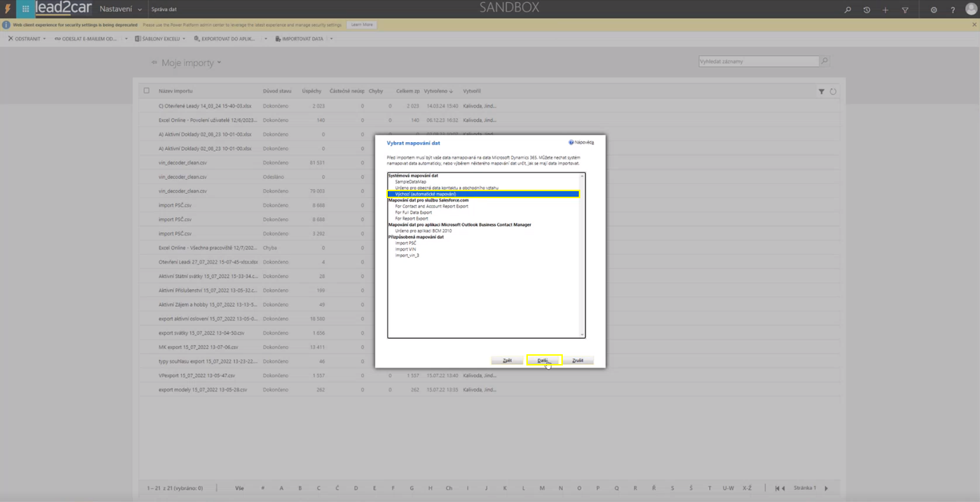
Task: Open the user profile avatar
Action: click(x=971, y=9)
